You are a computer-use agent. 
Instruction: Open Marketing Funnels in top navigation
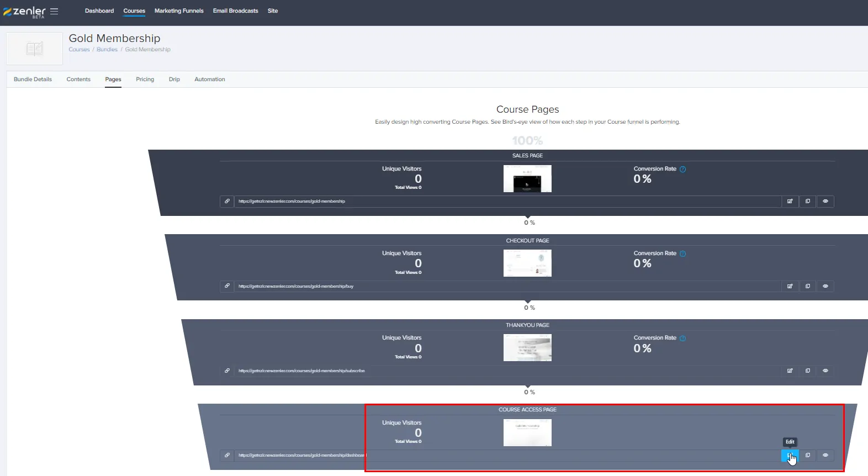(179, 11)
